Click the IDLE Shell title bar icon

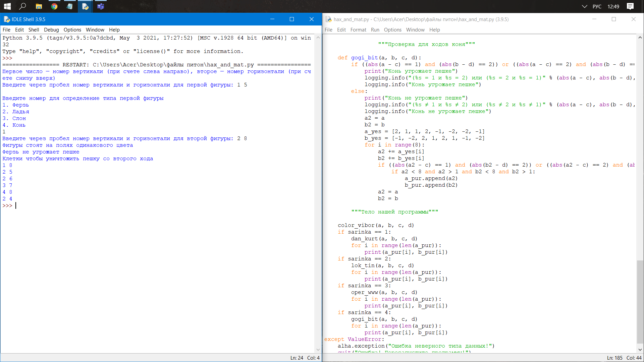6,19
